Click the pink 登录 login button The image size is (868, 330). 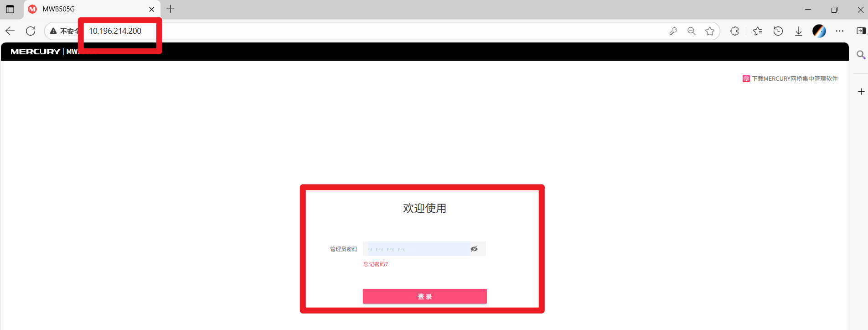424,296
